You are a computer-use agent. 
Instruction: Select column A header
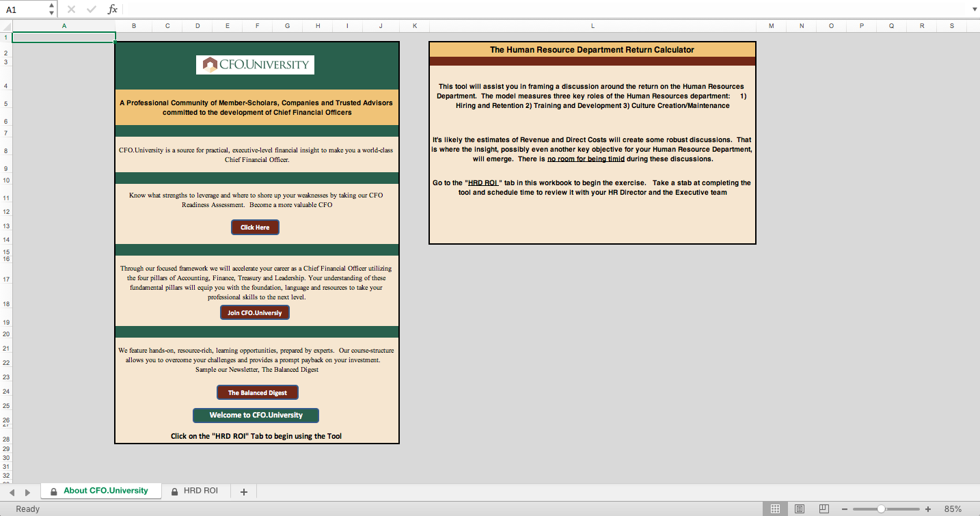click(x=64, y=26)
